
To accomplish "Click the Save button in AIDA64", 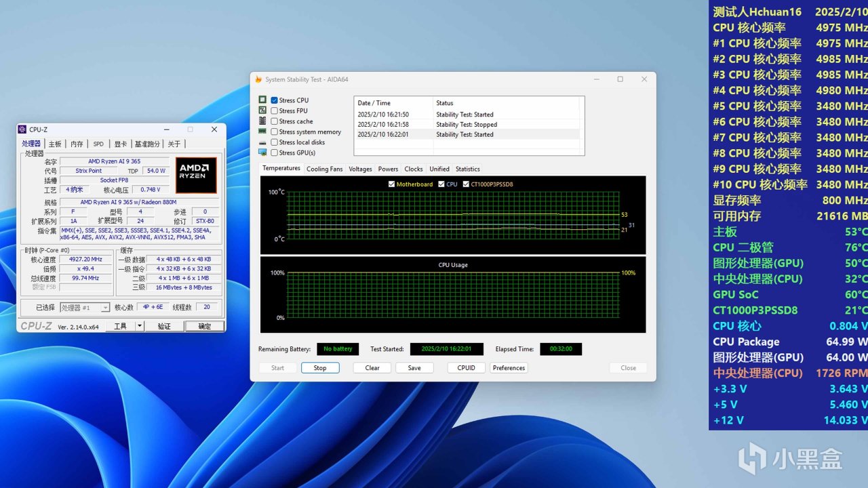I will click(x=414, y=368).
